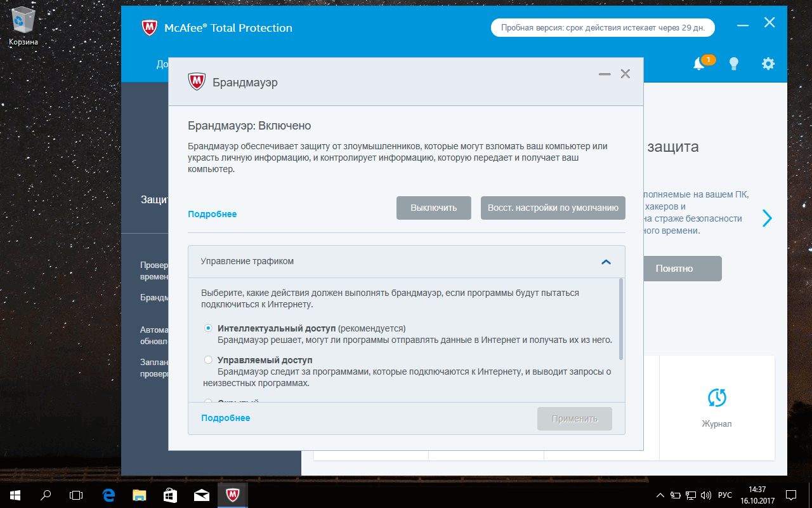Click the blue right arrow next to protection text
Image resolution: width=812 pixels, height=508 pixels.
767,218
